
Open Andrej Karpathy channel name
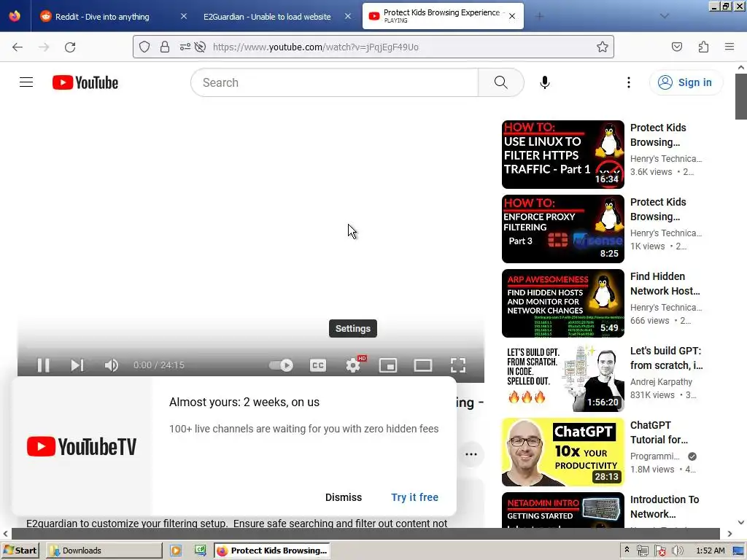pos(661,382)
